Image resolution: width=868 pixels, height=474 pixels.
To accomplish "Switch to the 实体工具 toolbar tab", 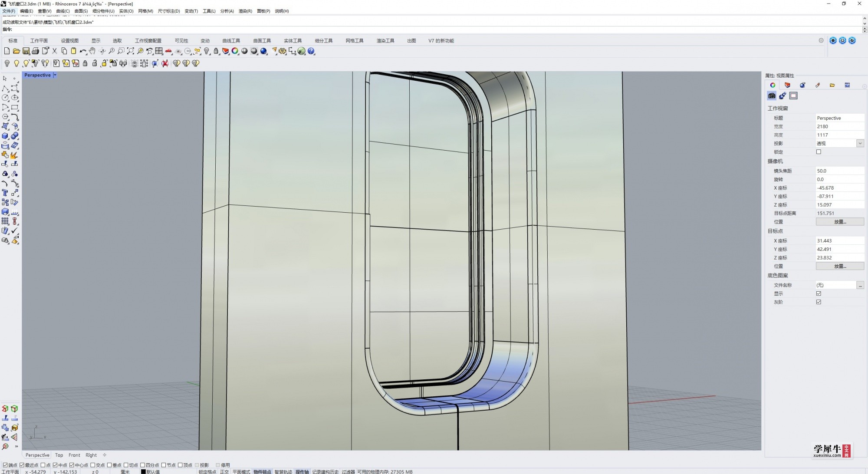I will coord(293,41).
